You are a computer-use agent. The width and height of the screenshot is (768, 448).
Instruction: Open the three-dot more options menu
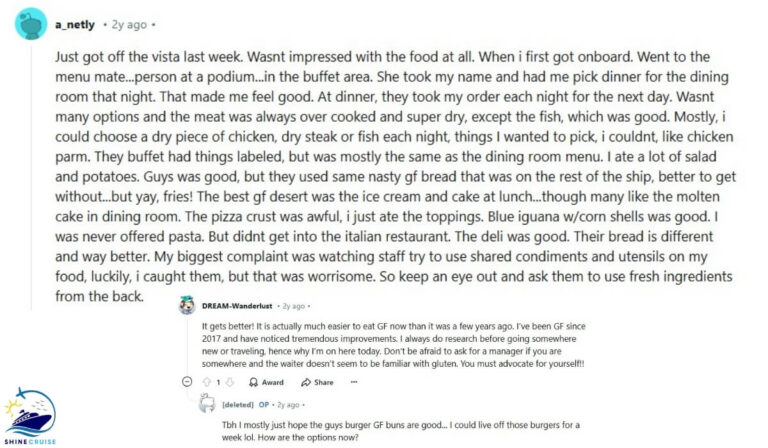(x=354, y=382)
